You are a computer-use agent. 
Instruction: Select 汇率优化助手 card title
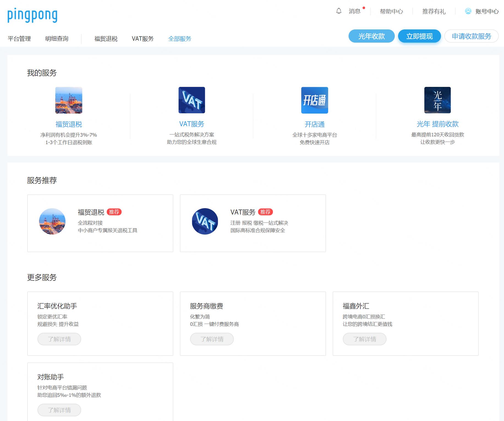(x=57, y=306)
